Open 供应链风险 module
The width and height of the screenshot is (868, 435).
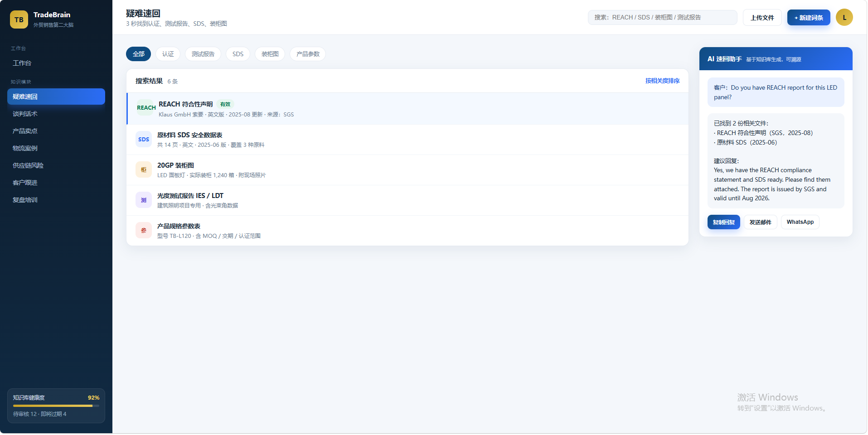click(56, 165)
